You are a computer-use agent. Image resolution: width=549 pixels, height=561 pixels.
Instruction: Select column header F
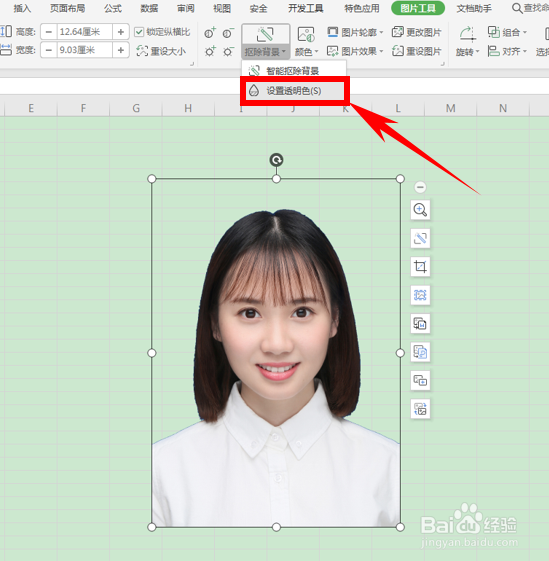coord(83,108)
